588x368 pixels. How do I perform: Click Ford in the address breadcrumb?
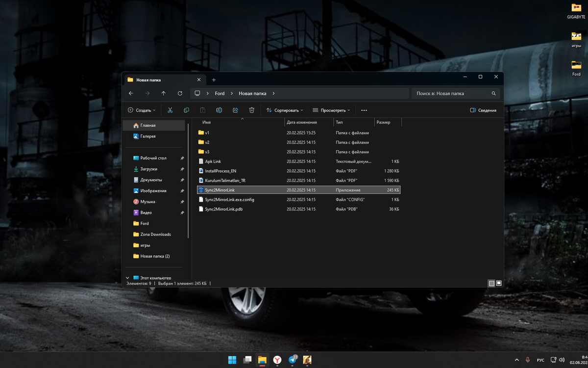[220, 93]
